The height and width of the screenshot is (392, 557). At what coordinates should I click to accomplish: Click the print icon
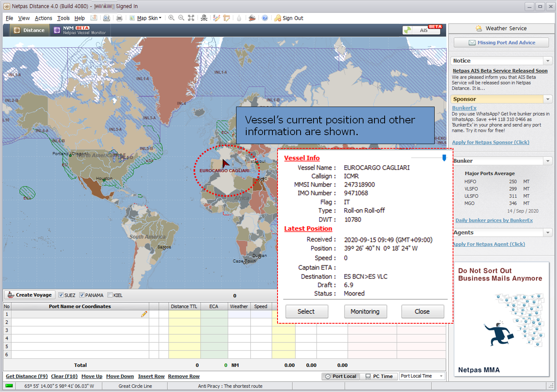[x=120, y=18]
